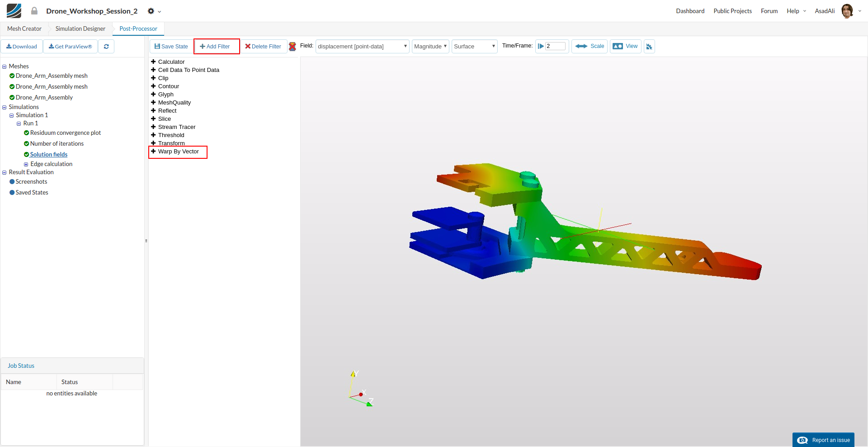Viewport: 868px width, 447px height.
Task: Click the Job Status panel header
Action: [72, 366]
